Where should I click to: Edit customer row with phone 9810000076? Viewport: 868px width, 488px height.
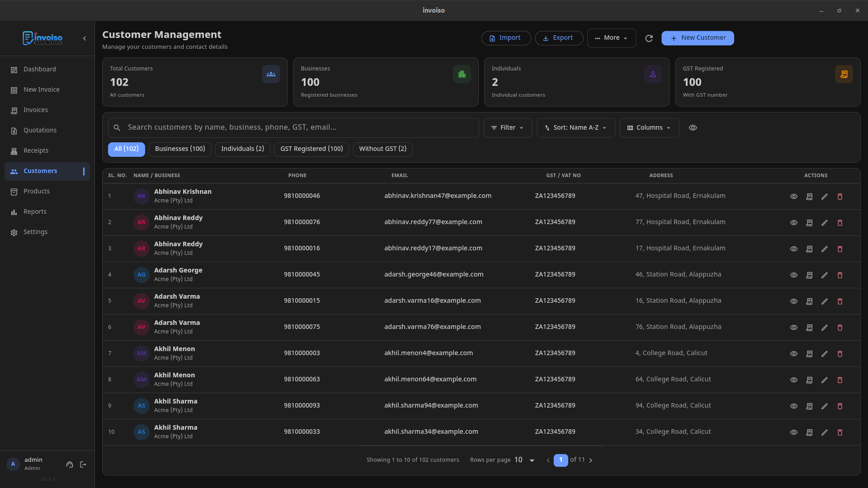click(x=825, y=223)
